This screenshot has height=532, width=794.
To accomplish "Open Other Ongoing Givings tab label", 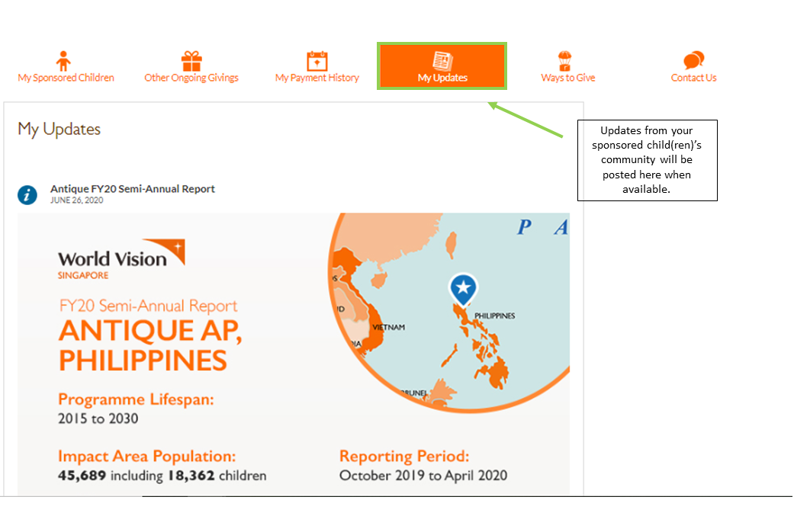I will click(191, 78).
